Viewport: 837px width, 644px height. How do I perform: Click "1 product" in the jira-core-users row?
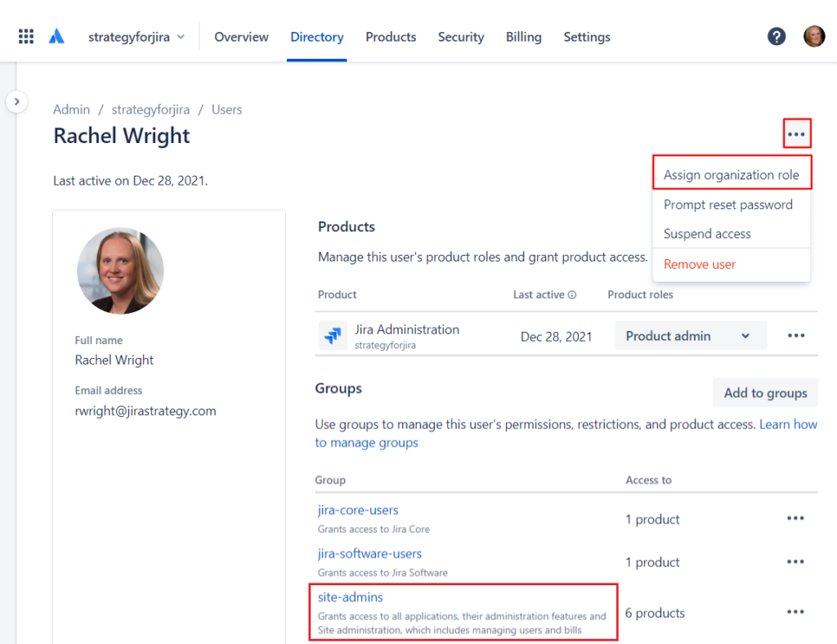pos(652,519)
